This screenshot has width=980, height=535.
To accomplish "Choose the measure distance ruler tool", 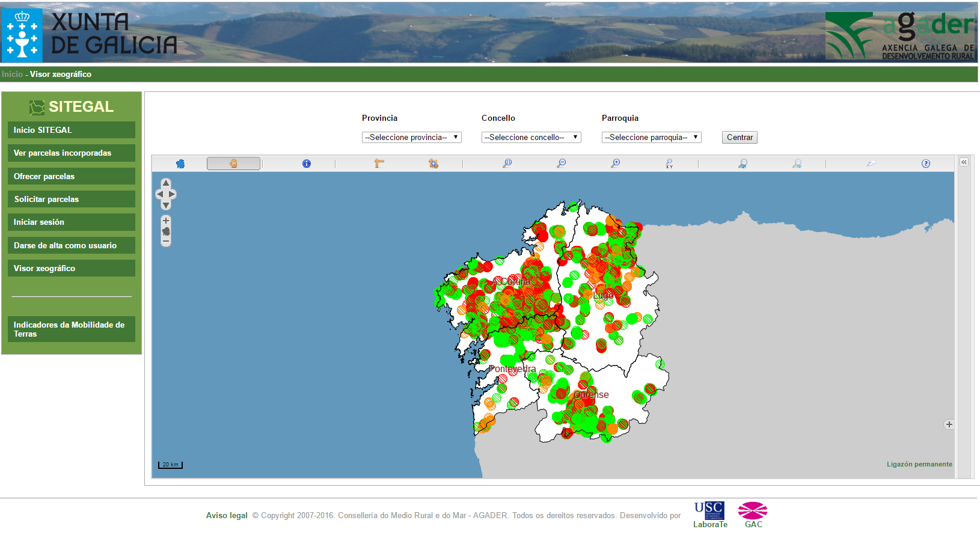I will pos(379,164).
